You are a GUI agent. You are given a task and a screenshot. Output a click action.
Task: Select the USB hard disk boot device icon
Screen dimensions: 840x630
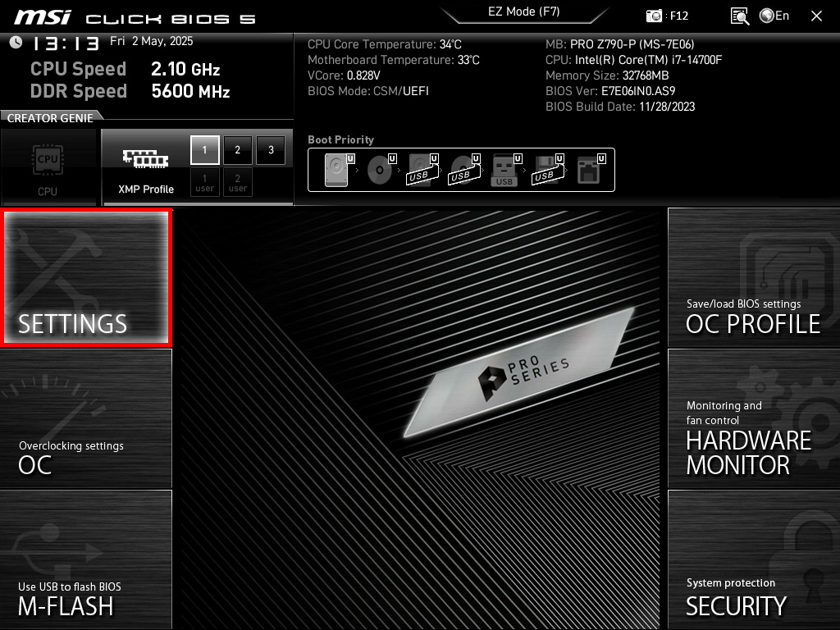click(x=422, y=169)
